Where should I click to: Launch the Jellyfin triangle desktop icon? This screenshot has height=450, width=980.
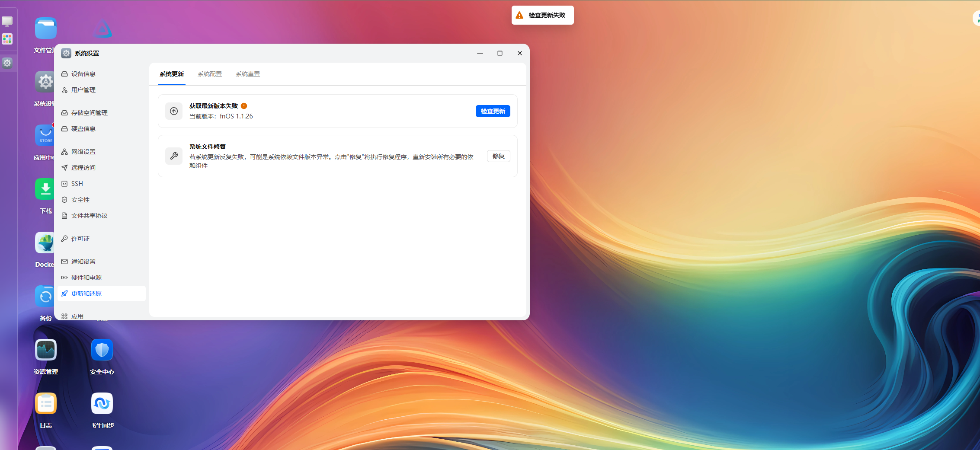click(x=102, y=29)
